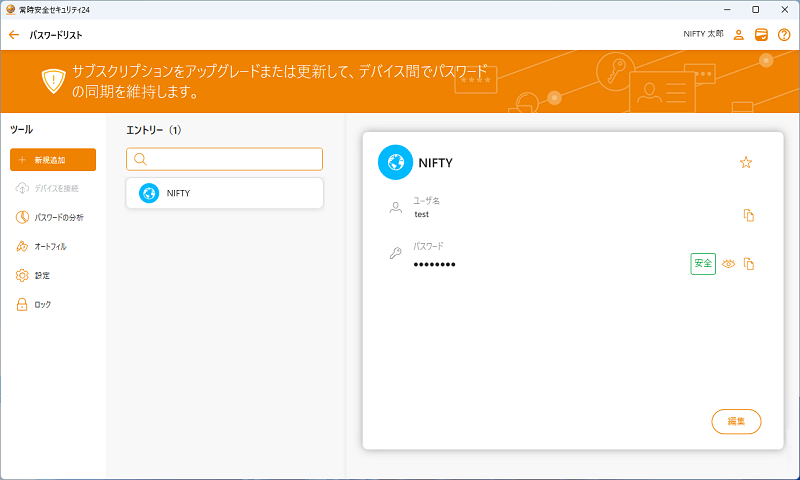800x480 pixels.
Task: Mark NIFTY as favorite with star
Action: [746, 162]
